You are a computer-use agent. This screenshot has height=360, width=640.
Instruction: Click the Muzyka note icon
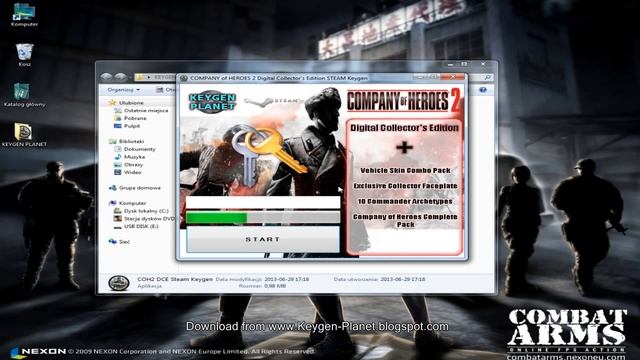[118, 157]
